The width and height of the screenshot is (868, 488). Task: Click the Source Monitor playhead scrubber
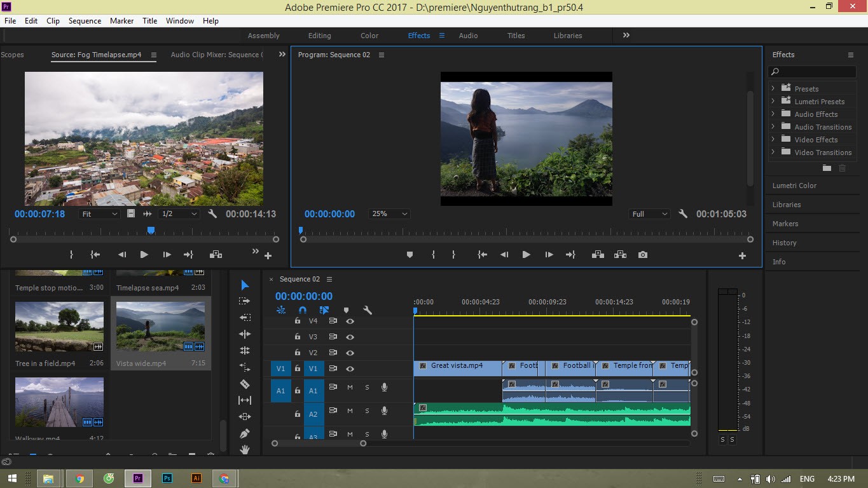point(151,231)
